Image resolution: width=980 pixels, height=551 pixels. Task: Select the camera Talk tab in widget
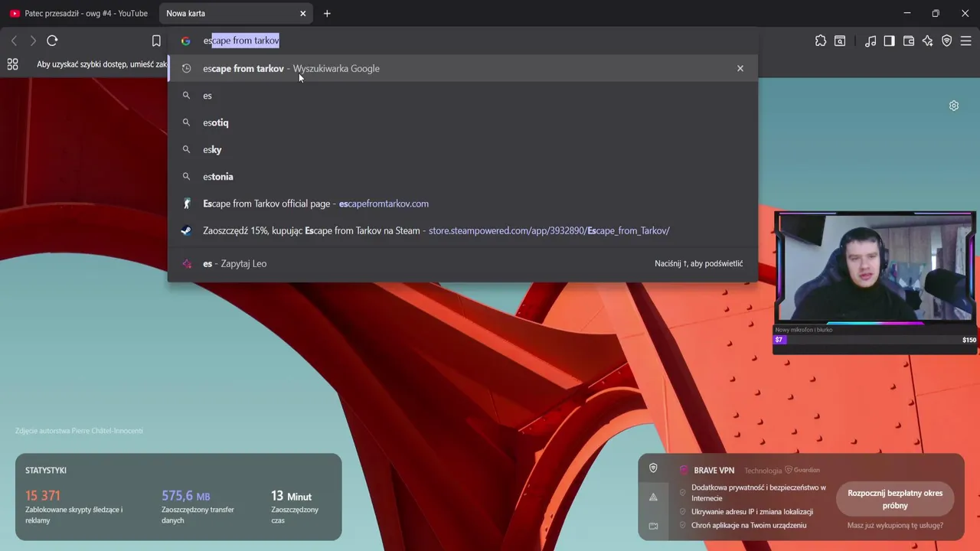tap(653, 526)
